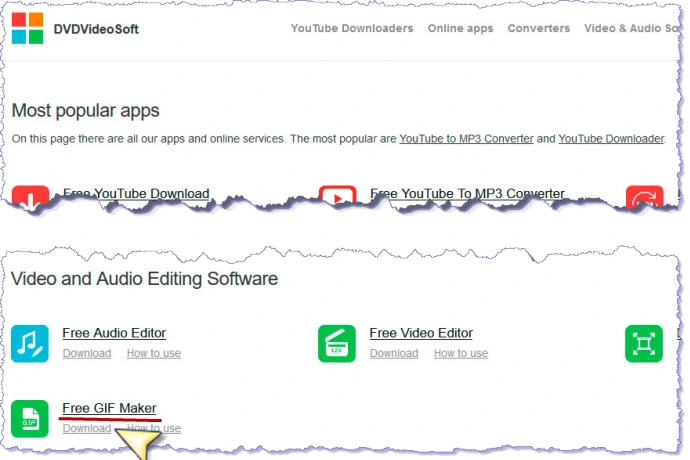The image size is (690, 460).
Task: Open the Free GIF Maker title link
Action: 109,408
